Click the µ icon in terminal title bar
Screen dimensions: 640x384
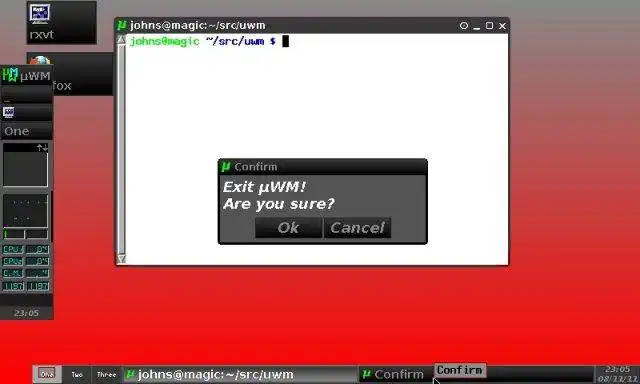[x=122, y=25]
